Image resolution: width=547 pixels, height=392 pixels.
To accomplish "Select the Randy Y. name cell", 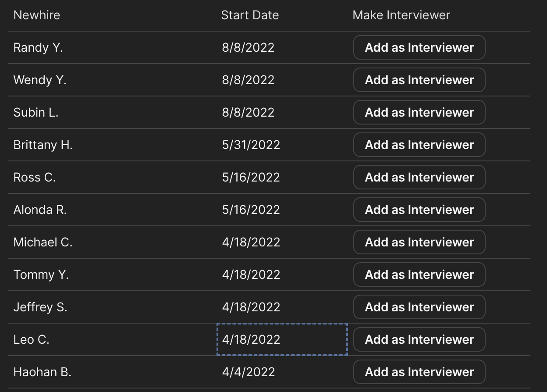I will point(38,47).
